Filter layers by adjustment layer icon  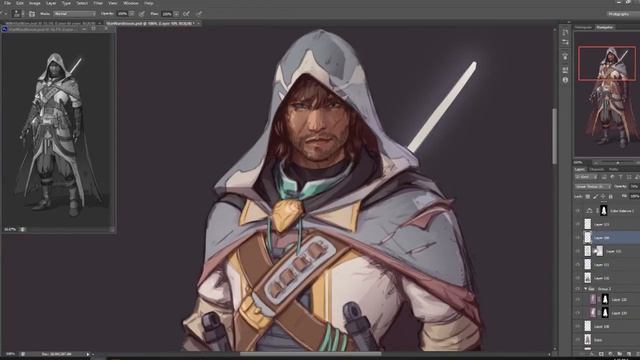[612, 177]
